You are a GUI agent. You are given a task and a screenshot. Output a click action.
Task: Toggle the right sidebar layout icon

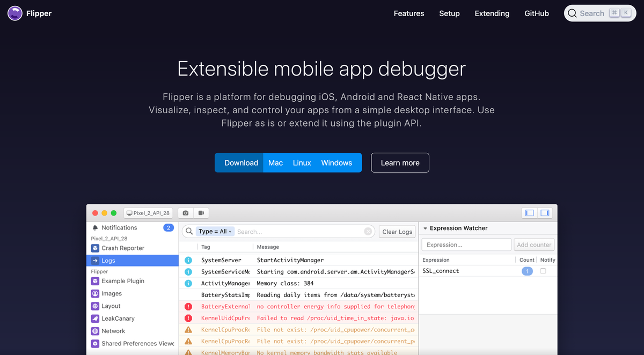click(x=545, y=213)
